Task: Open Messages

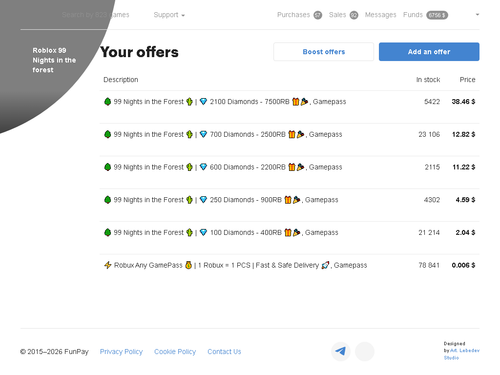Action: coord(380,15)
